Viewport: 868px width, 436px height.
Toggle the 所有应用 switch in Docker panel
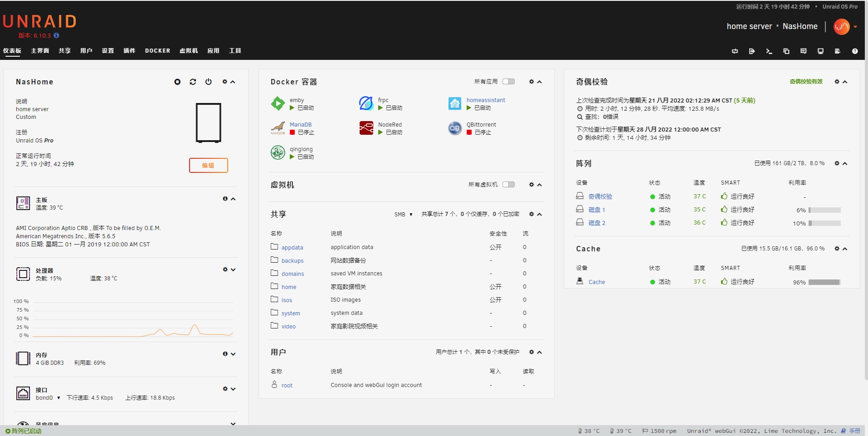click(508, 82)
